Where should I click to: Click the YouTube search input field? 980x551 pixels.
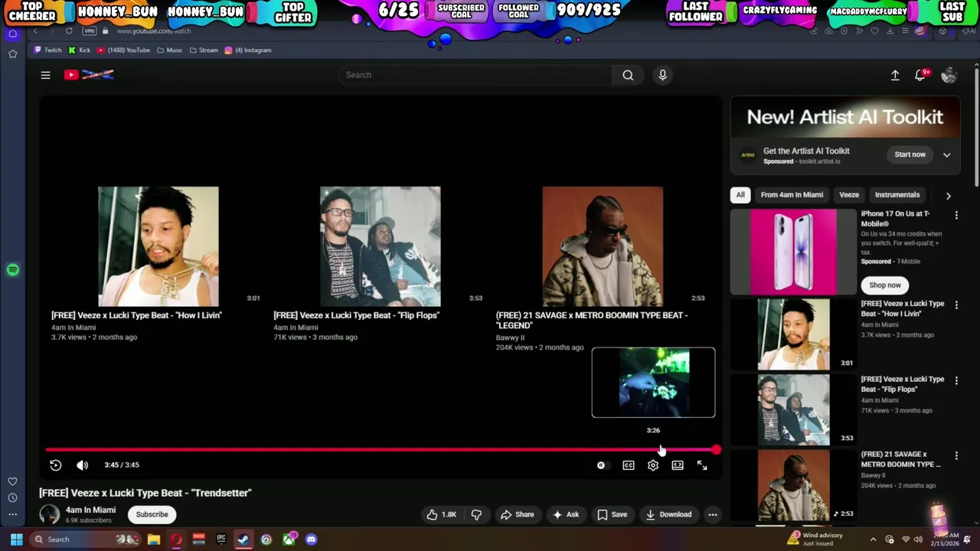pyautogui.click(x=475, y=75)
